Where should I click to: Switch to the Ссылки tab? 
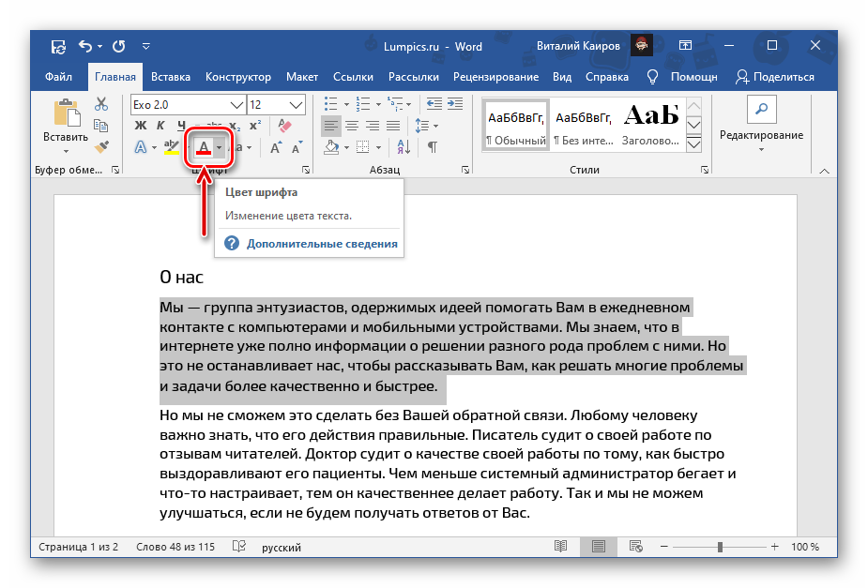pyautogui.click(x=353, y=77)
